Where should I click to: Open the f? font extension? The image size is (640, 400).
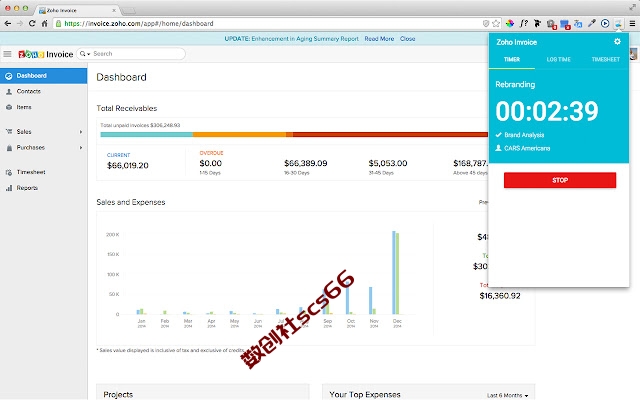[x=524, y=24]
